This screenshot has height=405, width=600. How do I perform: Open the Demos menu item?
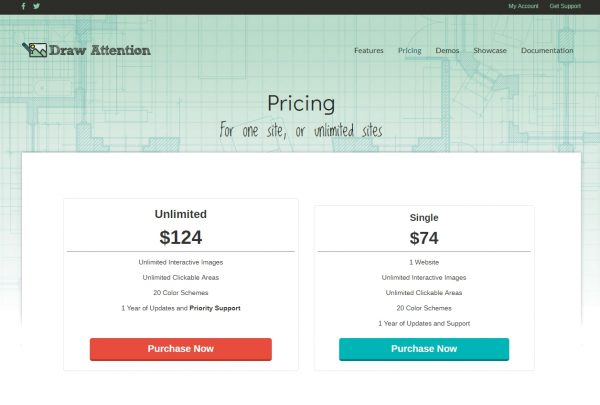pyautogui.click(x=447, y=50)
